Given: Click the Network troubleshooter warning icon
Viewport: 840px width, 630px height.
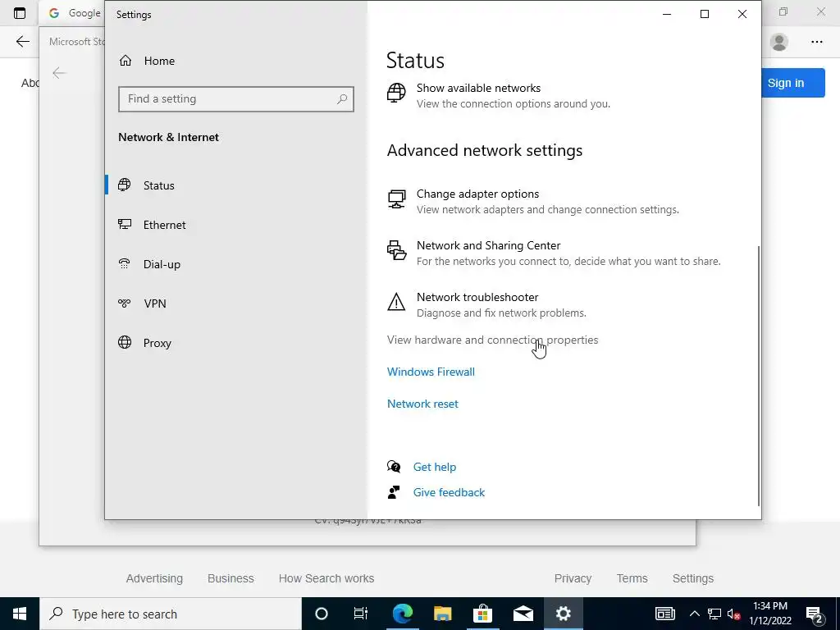Looking at the screenshot, I should (x=396, y=302).
